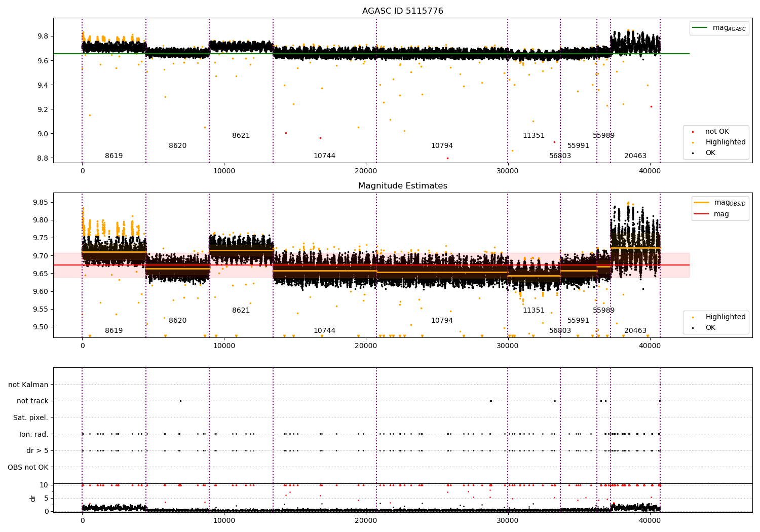
Task: Click obsid label 56803 in top panel
Action: 560,156
